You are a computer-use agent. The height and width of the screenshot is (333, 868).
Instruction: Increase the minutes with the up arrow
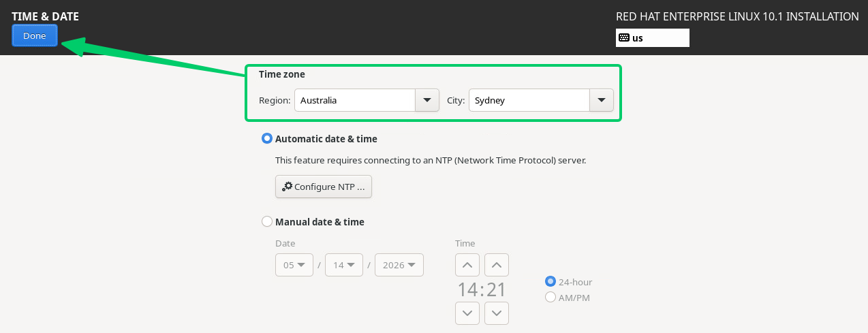497,265
